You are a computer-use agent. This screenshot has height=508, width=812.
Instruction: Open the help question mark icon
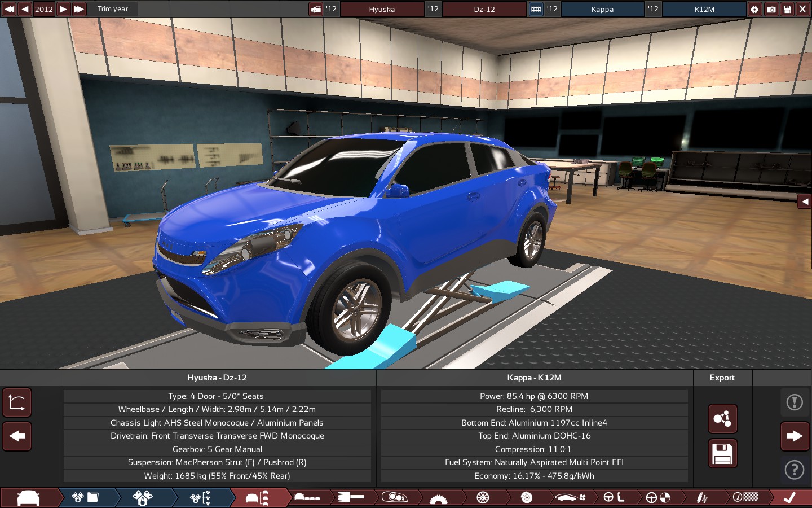pyautogui.click(x=795, y=470)
